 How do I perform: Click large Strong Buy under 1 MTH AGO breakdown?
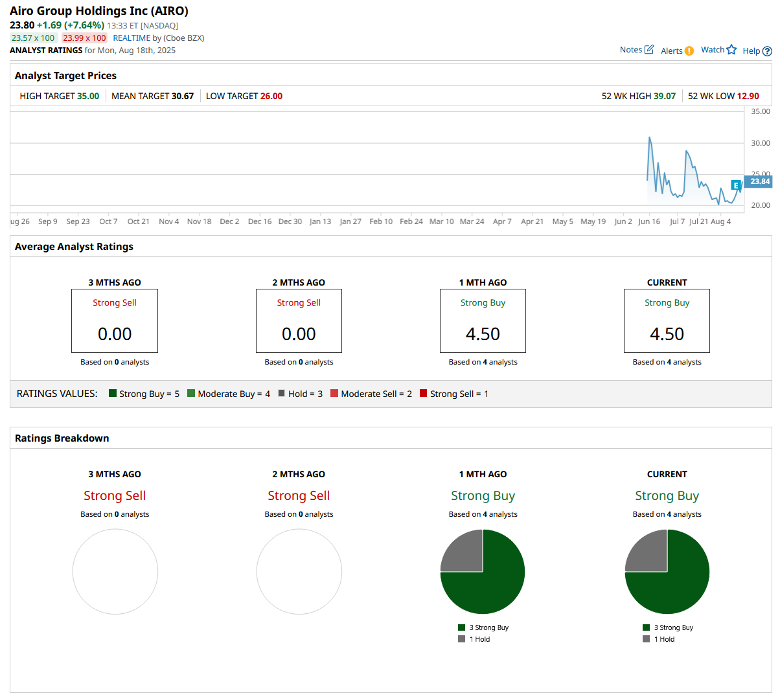[x=483, y=496]
